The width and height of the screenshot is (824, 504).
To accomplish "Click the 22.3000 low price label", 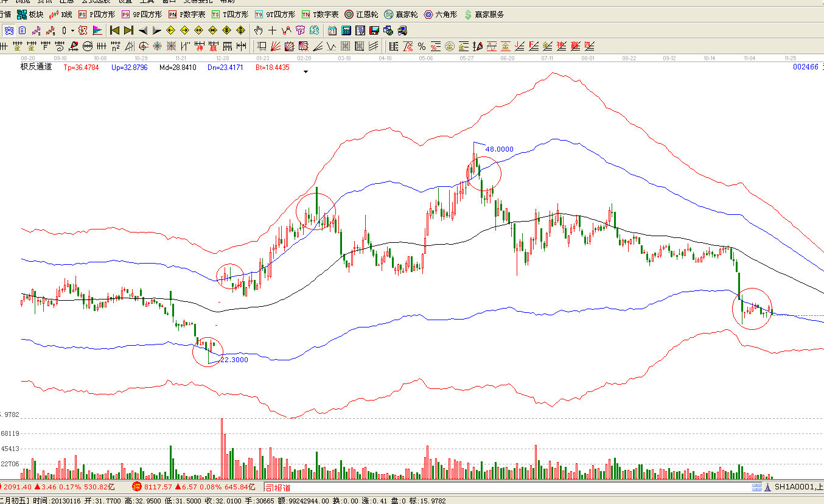I will coord(234,360).
